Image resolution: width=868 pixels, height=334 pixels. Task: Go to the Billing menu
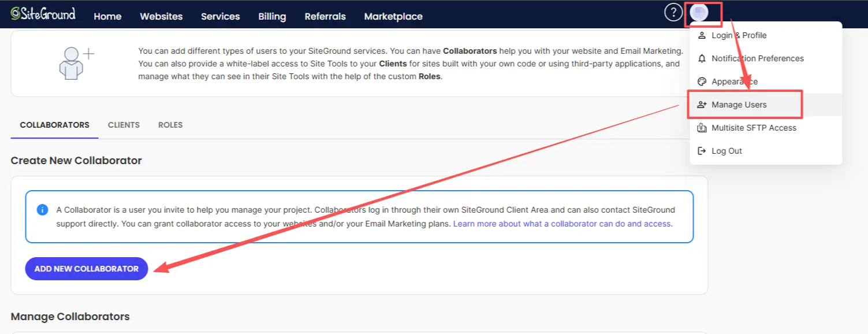pos(272,16)
